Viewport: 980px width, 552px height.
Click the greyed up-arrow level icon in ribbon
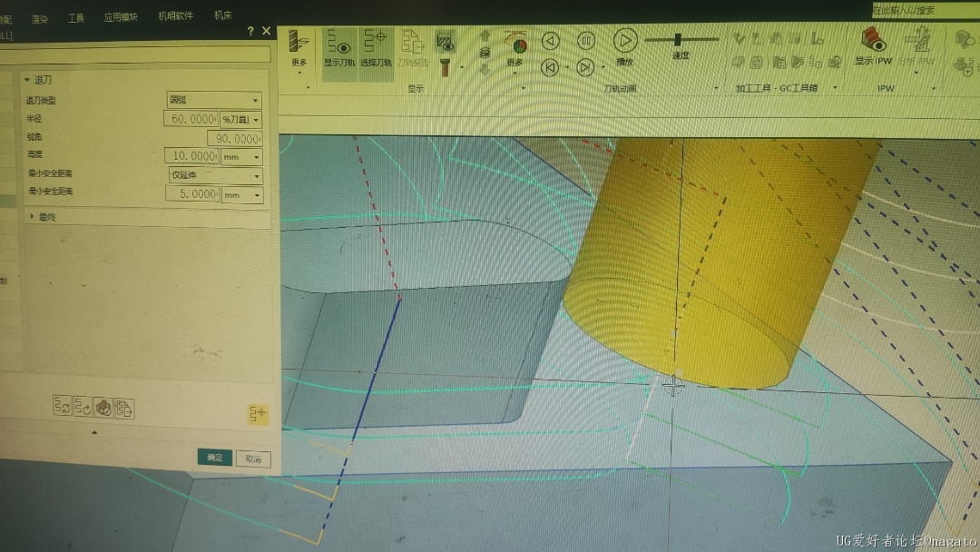[485, 37]
